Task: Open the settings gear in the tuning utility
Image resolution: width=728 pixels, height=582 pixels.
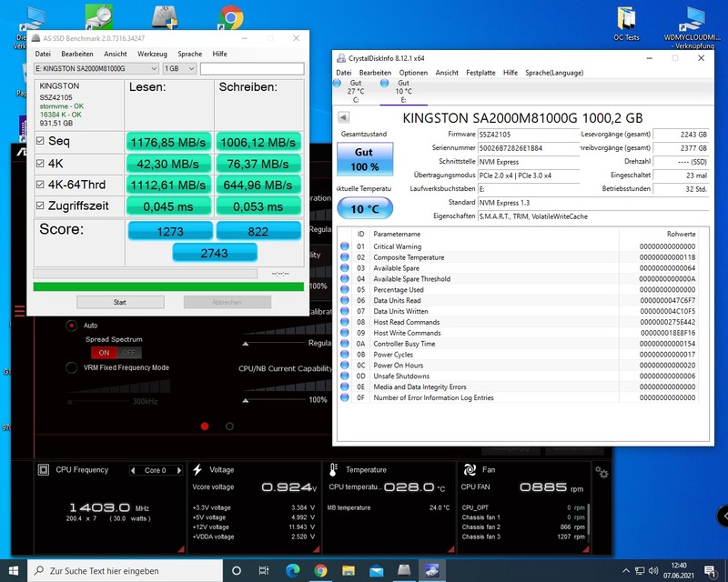Action: click(x=602, y=473)
